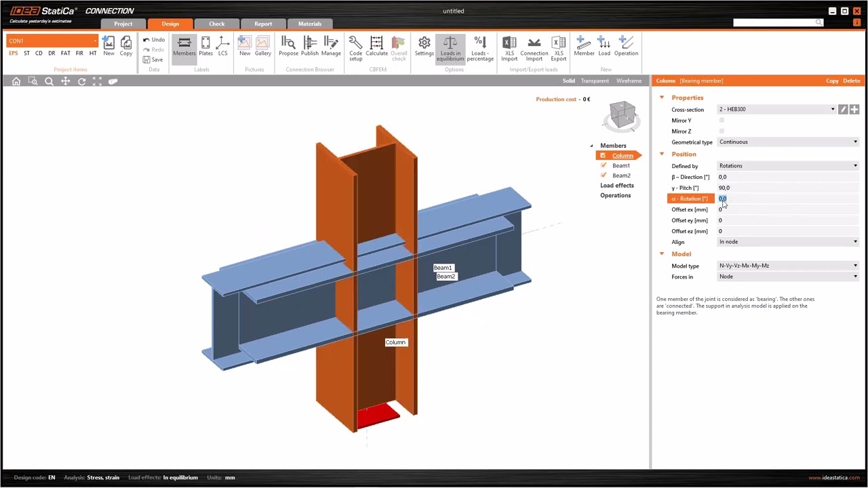Switch view mode to Transparent
The height and width of the screenshot is (488, 868).
pos(595,81)
